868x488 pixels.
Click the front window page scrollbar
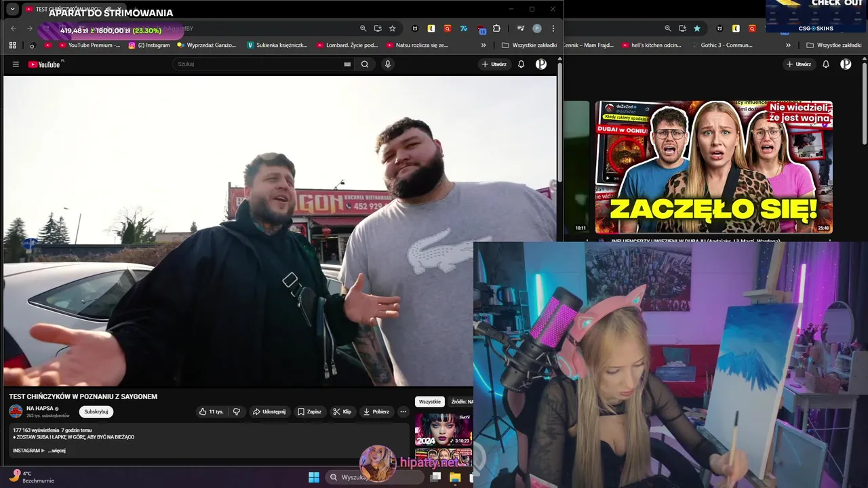point(559,122)
